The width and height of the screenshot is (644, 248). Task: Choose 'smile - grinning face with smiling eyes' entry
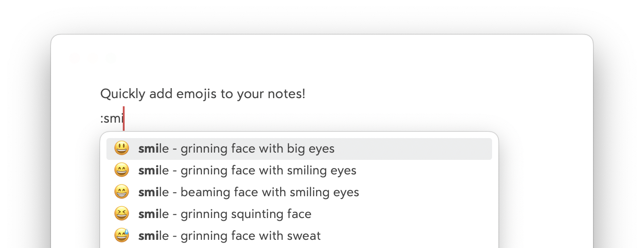(247, 171)
